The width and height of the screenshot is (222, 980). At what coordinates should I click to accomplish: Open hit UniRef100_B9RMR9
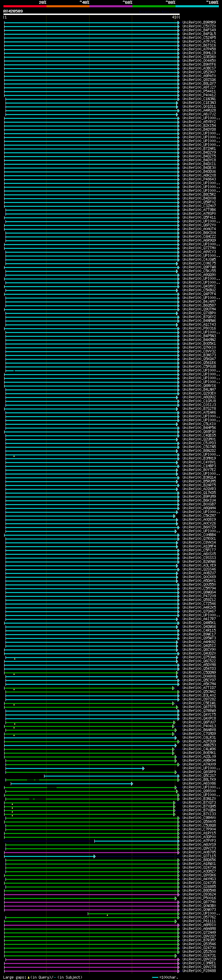[199, 23]
